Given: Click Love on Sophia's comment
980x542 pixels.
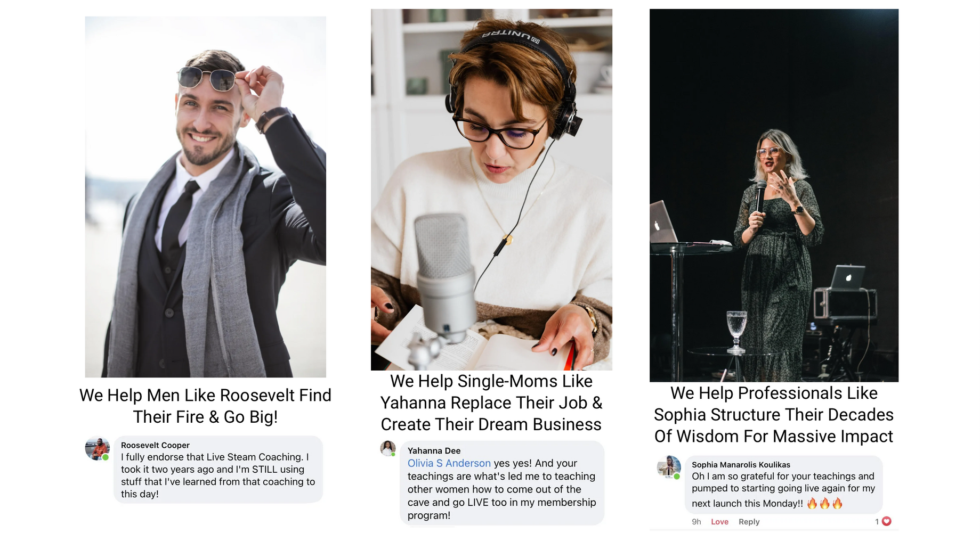Looking at the screenshot, I should [719, 522].
